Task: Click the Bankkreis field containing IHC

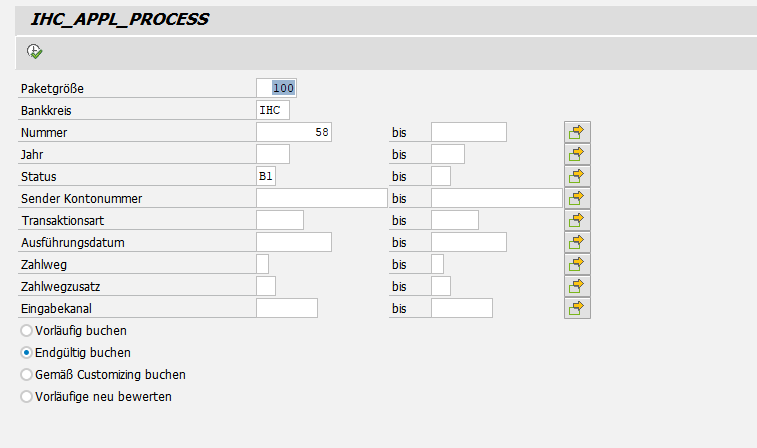Action: click(x=273, y=110)
